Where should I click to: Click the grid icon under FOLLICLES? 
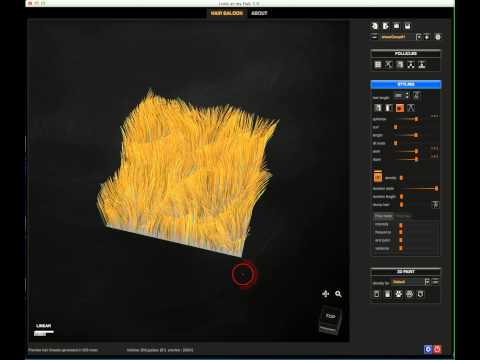click(378, 64)
